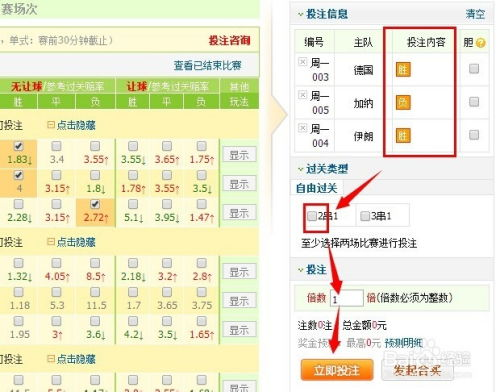Check the 3.6 odds checkbox

coord(95,321)
